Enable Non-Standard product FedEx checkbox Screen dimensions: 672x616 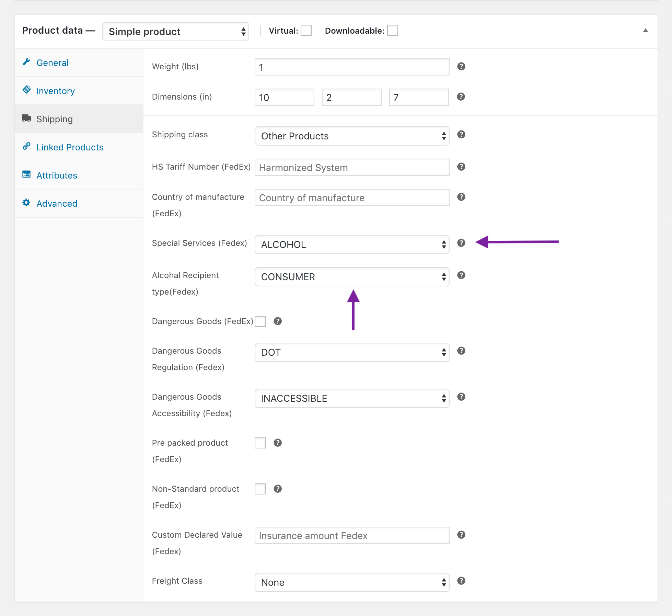click(x=260, y=488)
